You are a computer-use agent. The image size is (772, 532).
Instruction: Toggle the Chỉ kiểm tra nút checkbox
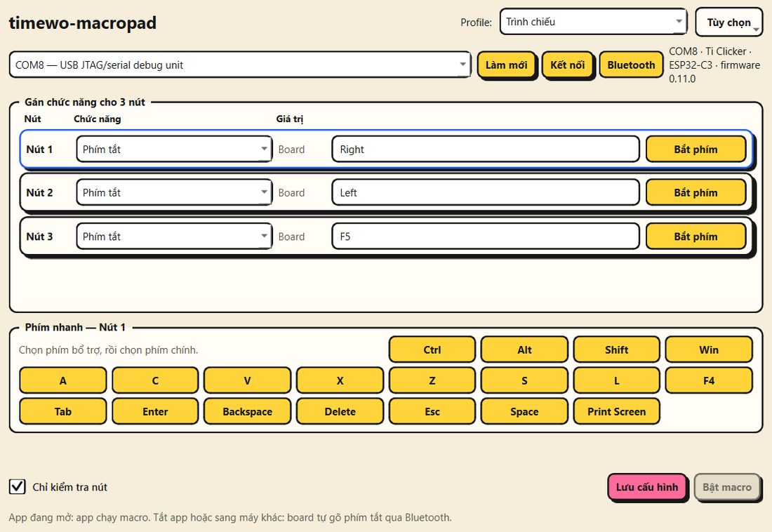tap(18, 486)
